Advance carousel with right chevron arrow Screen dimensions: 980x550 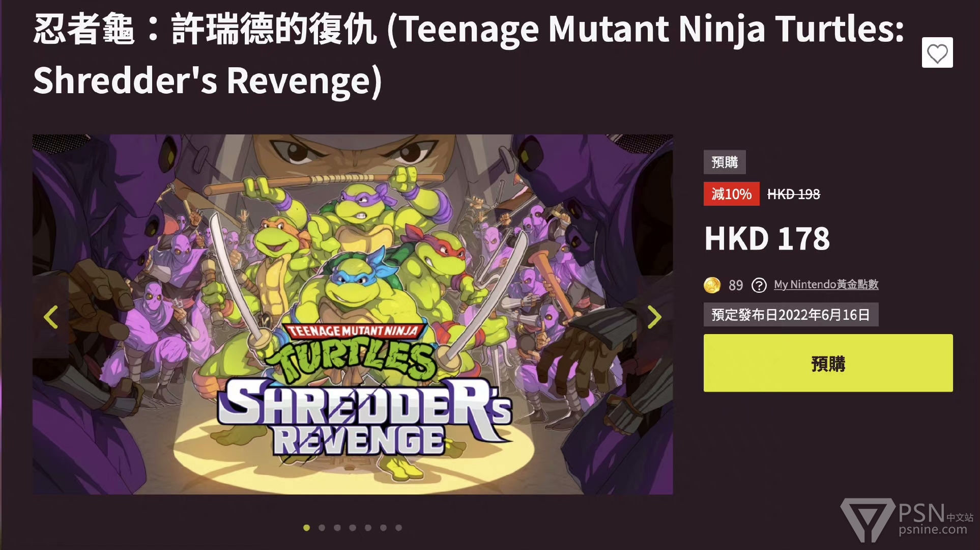point(654,317)
